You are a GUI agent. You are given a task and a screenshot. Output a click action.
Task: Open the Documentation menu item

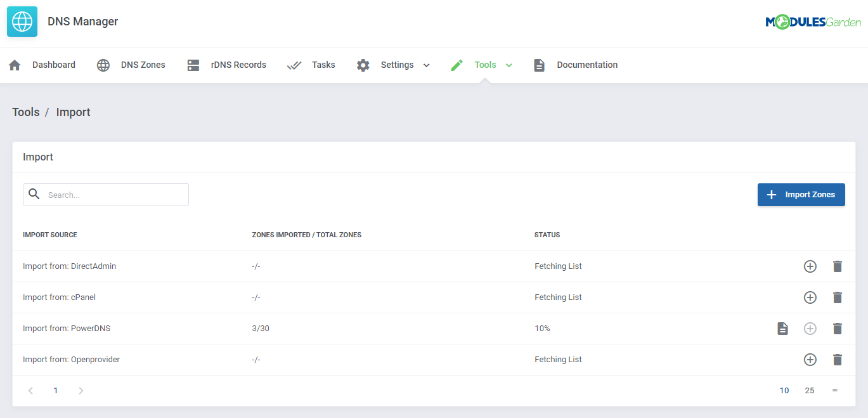coord(586,64)
